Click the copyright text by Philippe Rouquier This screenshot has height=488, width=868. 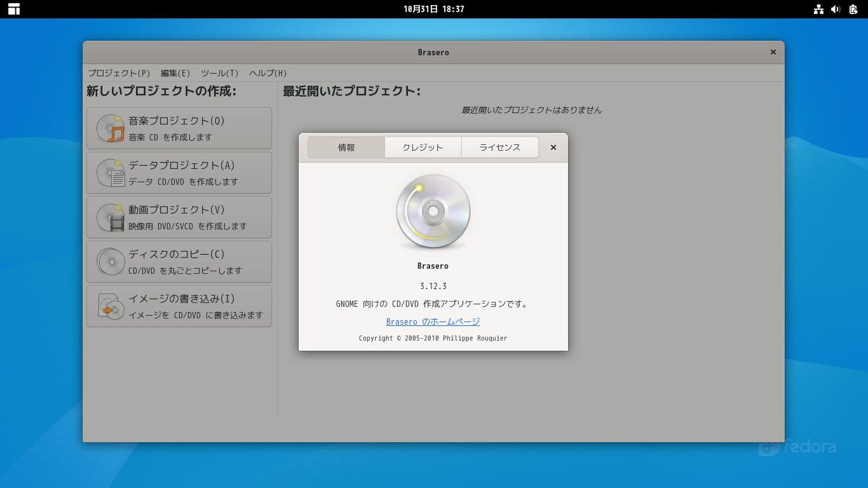[x=433, y=338]
